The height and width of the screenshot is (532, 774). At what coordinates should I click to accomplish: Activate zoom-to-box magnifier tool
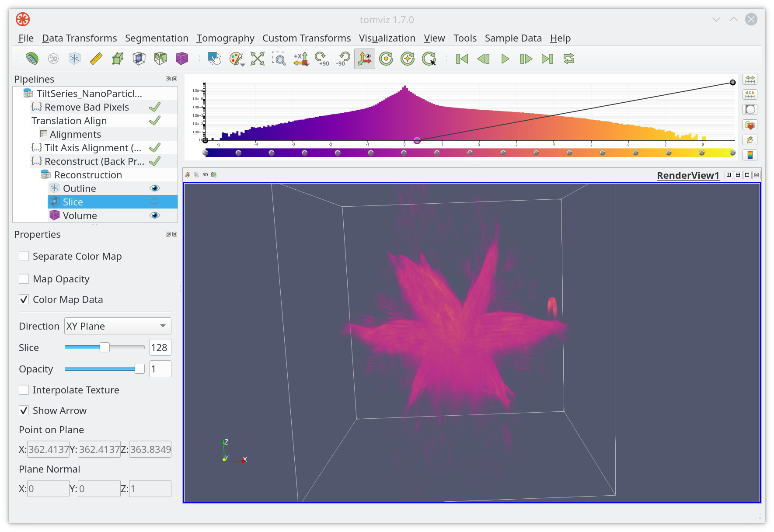click(279, 59)
